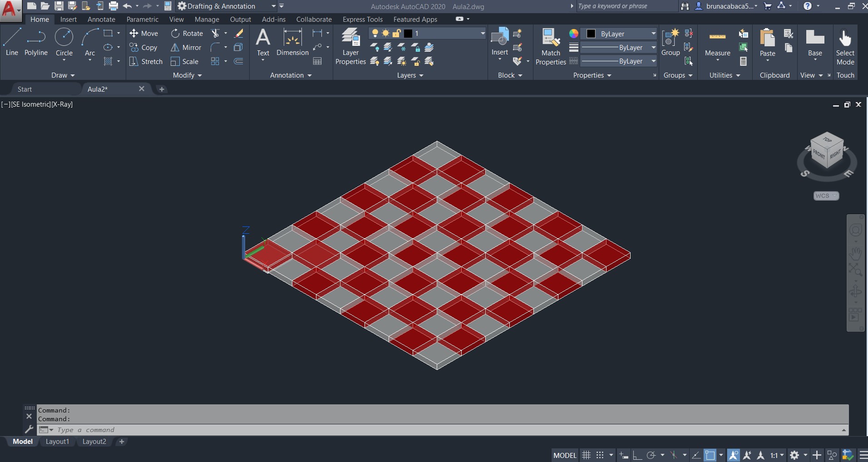Click the Move tool
Image resolution: width=868 pixels, height=462 pixels.
pyautogui.click(x=143, y=33)
